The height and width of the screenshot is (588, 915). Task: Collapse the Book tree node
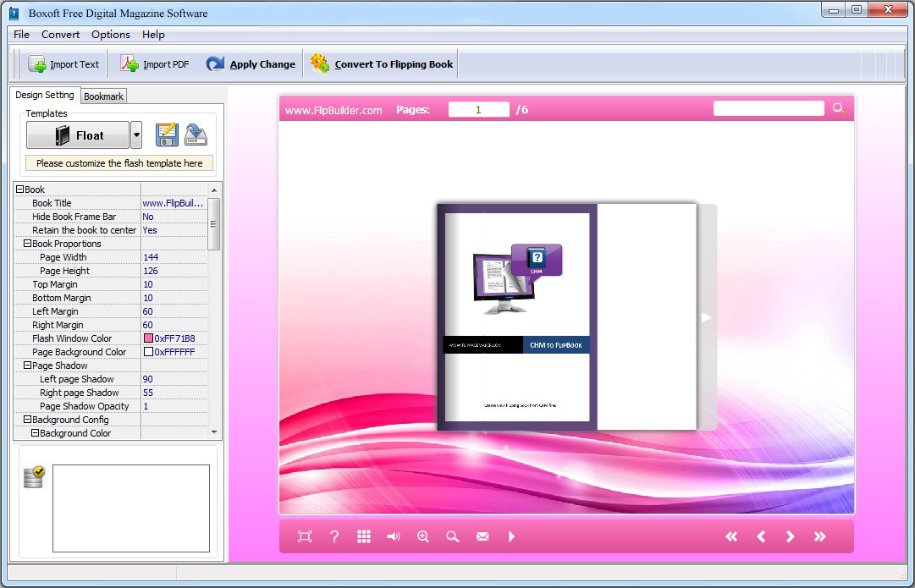[19, 190]
